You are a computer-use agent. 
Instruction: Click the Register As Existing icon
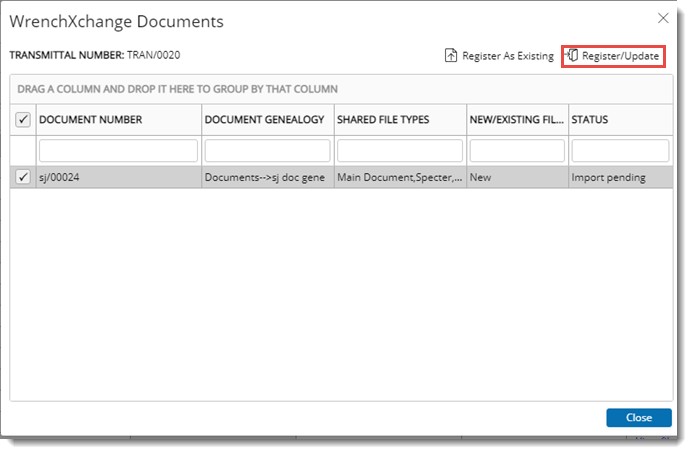point(451,56)
